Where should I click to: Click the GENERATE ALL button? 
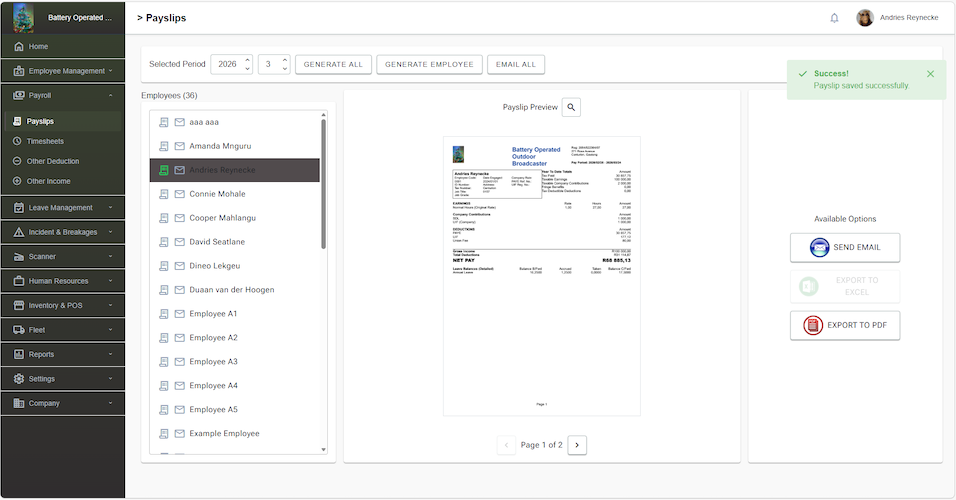point(334,65)
